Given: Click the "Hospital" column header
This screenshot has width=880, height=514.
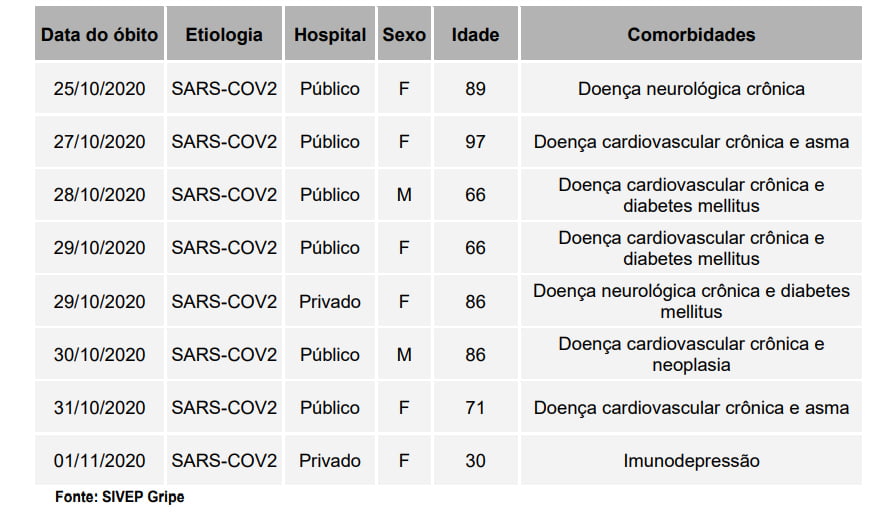Looking at the screenshot, I should [x=330, y=35].
